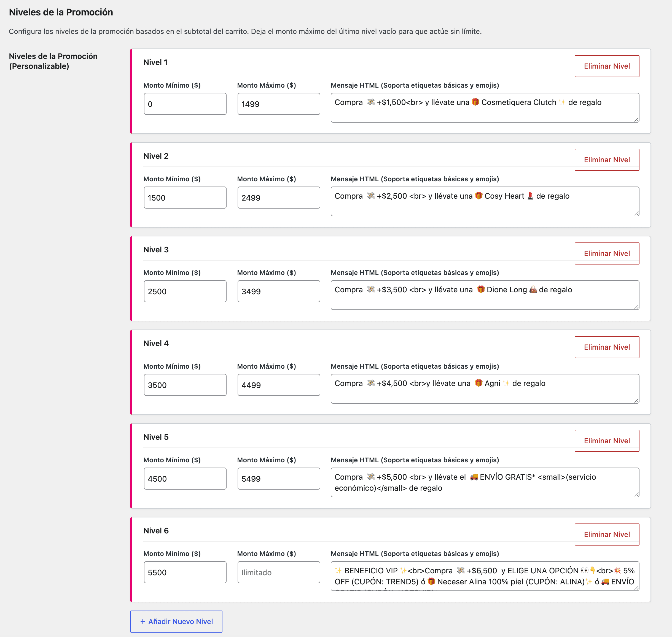Click the Niveles de la Promoción page title
Viewport: 672px width, 637px height.
(61, 12)
